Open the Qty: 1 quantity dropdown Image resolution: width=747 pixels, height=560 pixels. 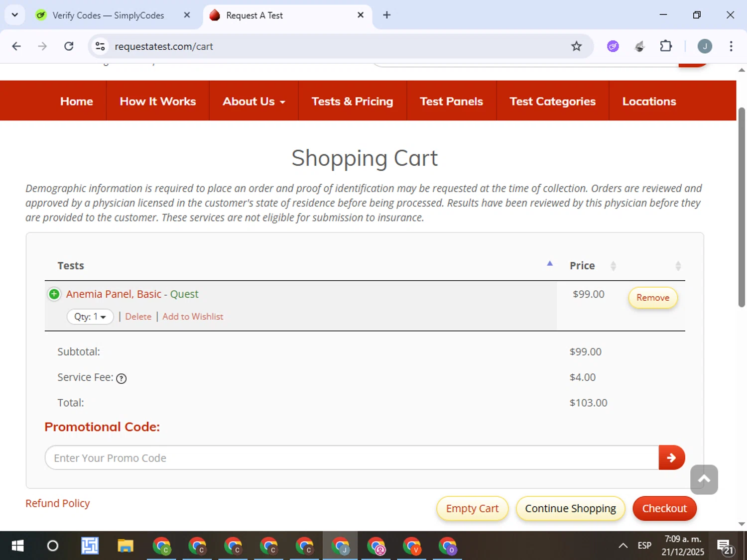90,317
